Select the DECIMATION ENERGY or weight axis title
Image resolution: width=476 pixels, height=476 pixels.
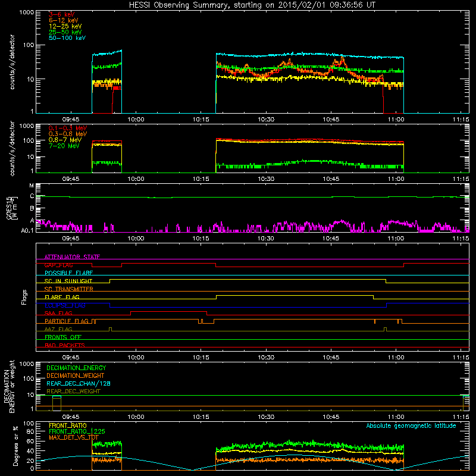9,386
